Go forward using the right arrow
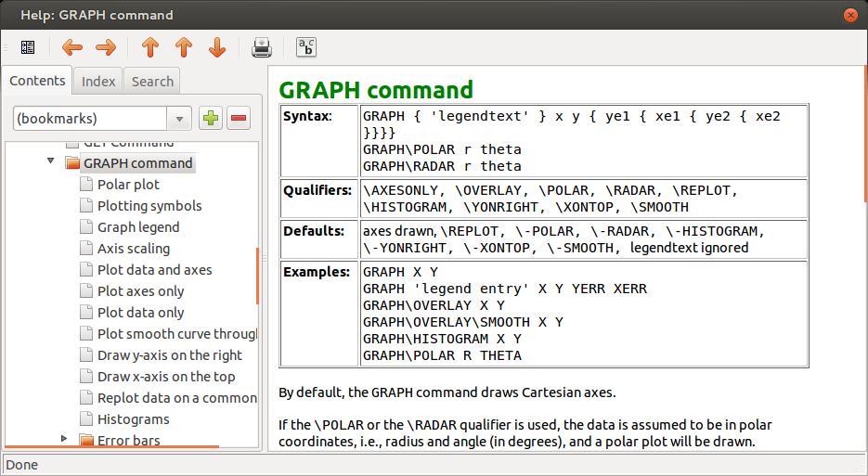This screenshot has width=868, height=476. (x=106, y=47)
